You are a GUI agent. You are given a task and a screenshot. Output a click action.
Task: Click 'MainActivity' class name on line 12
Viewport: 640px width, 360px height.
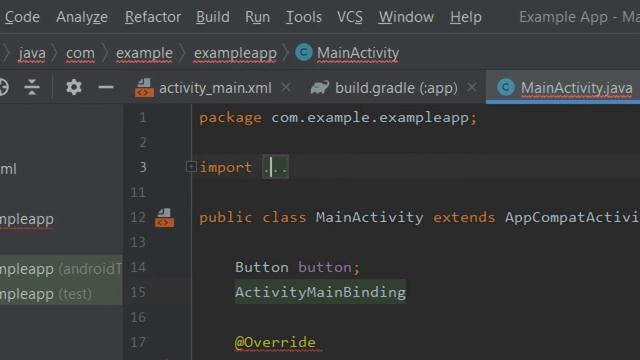pos(369,218)
